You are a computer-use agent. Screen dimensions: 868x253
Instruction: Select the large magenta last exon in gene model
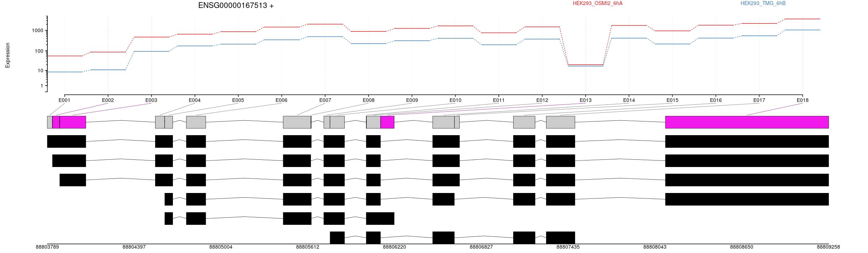pyautogui.click(x=747, y=122)
